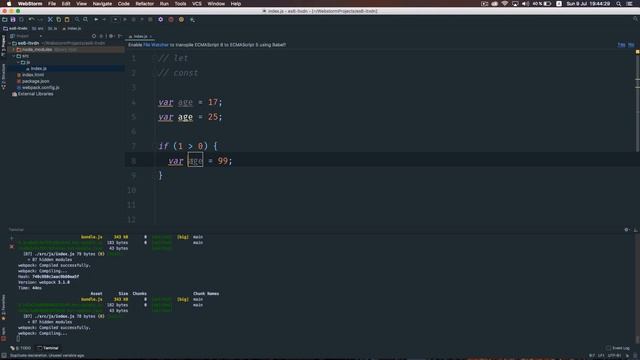The height and width of the screenshot is (360, 640).
Task: Open the VCS menu
Action: point(197,4)
